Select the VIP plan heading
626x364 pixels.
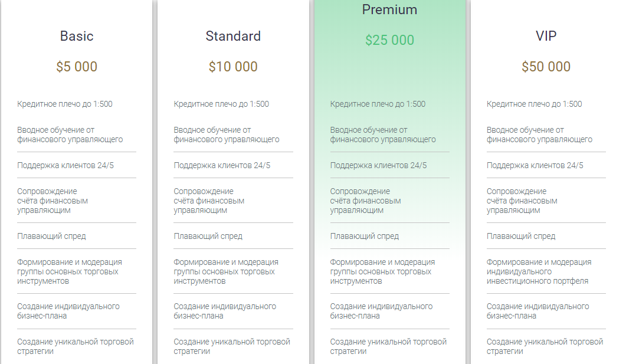coord(546,36)
